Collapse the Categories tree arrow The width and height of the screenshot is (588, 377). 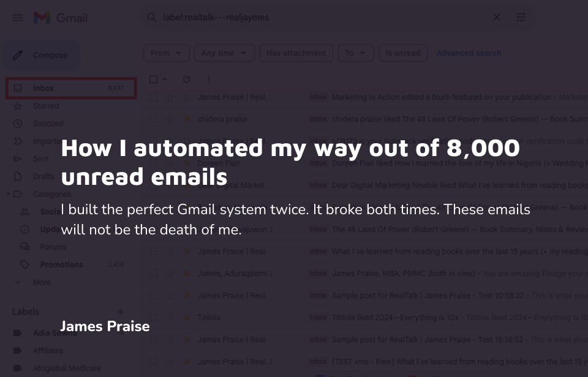click(x=8, y=194)
